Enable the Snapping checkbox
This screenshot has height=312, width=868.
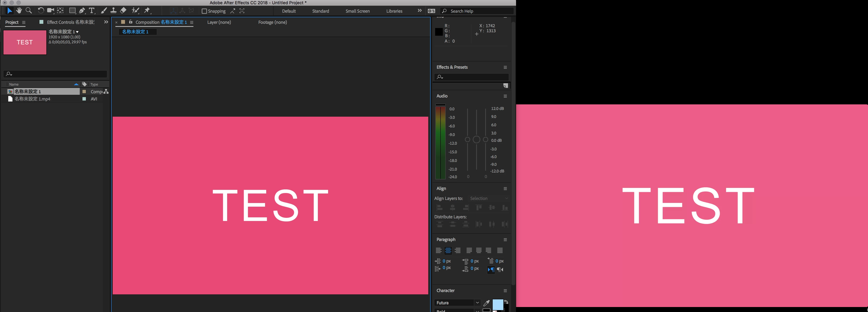(x=204, y=11)
